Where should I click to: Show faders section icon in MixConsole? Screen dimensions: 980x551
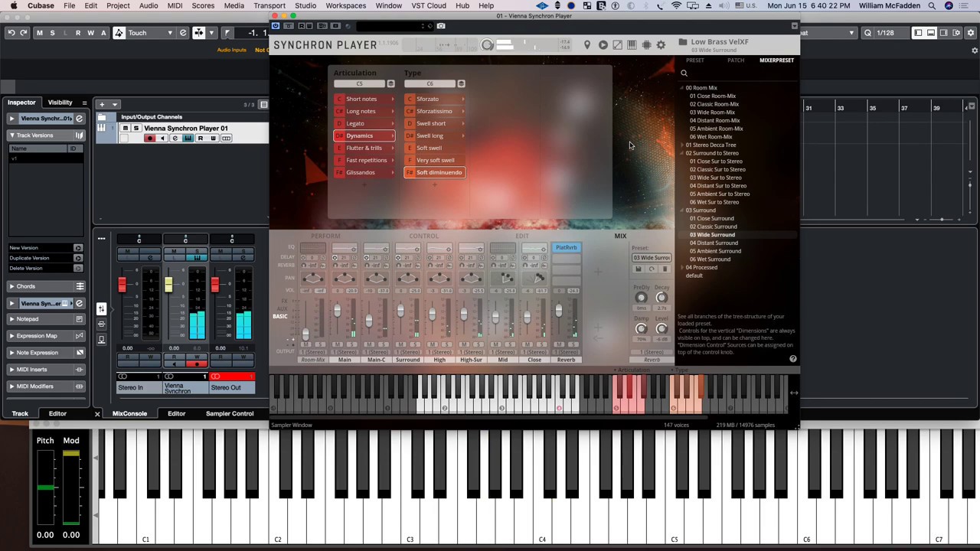pyautogui.click(x=101, y=308)
